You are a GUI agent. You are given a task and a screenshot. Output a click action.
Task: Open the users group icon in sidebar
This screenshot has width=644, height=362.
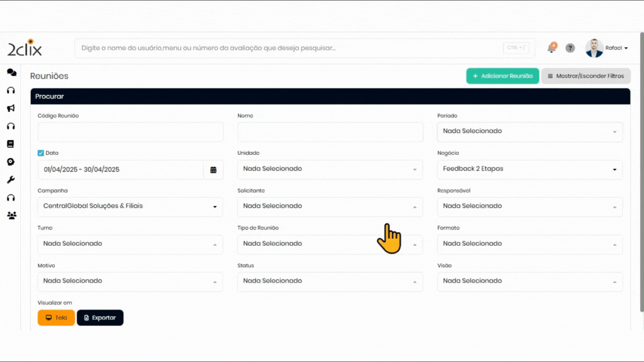coord(11,216)
